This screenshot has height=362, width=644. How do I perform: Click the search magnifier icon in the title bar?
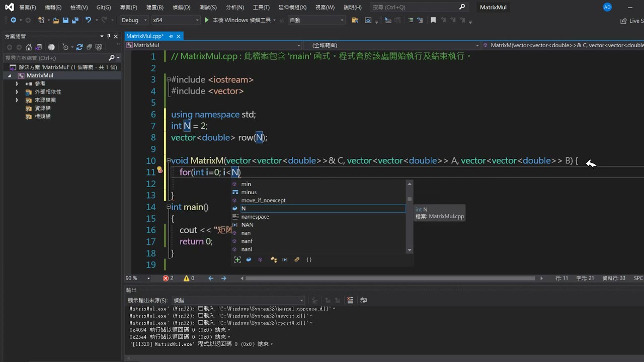pyautogui.click(x=462, y=7)
